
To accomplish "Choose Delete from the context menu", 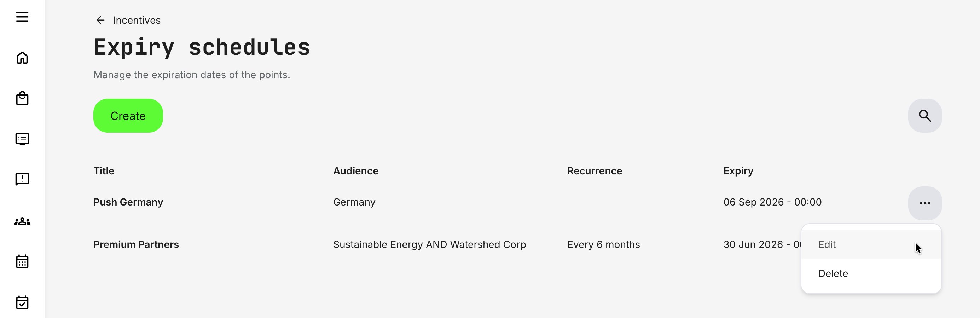I will pos(833,273).
